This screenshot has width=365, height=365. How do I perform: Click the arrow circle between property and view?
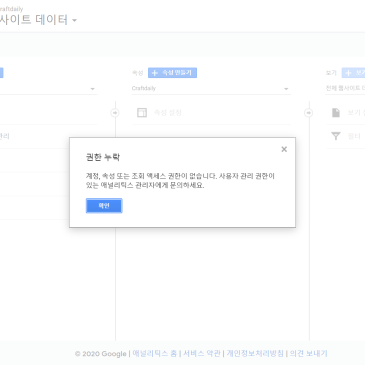[x=309, y=113]
